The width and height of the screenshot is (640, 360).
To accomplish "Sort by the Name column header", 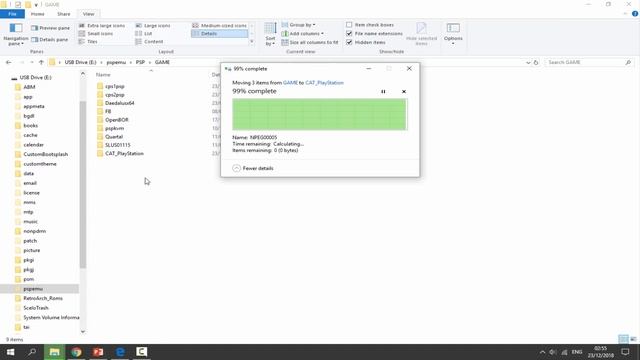I will (103, 75).
